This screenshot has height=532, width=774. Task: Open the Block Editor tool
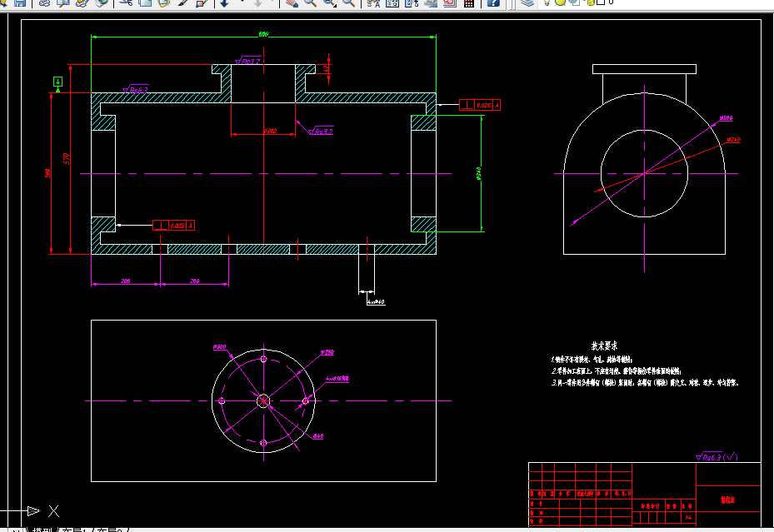click(202, 2)
